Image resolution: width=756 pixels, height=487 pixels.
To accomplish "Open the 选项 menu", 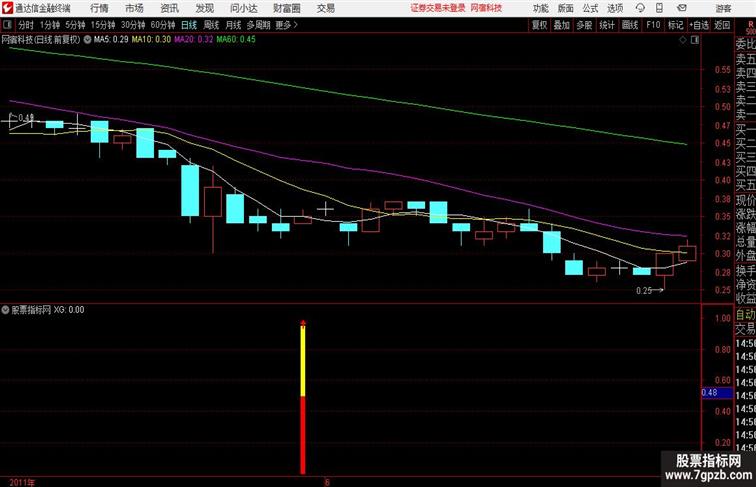I will pos(615,8).
